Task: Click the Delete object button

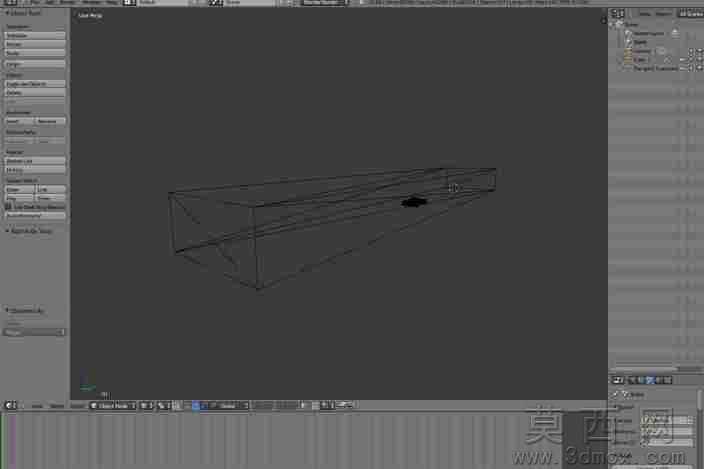Action: 35,93
